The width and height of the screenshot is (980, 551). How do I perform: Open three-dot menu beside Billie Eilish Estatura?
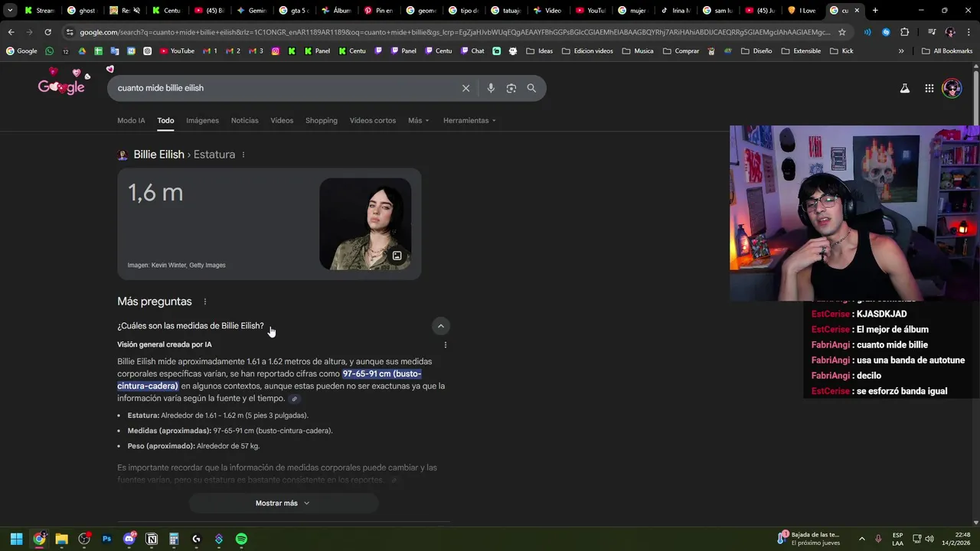(x=243, y=155)
